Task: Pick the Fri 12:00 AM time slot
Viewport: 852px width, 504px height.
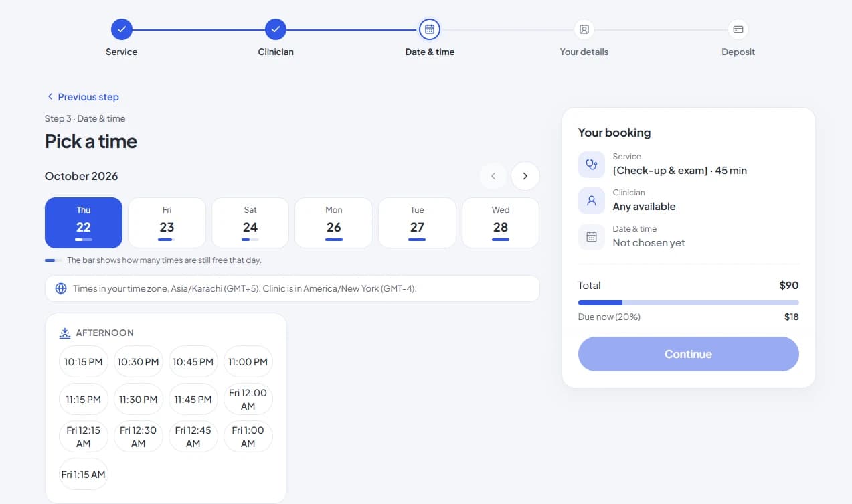Action: coord(248,400)
